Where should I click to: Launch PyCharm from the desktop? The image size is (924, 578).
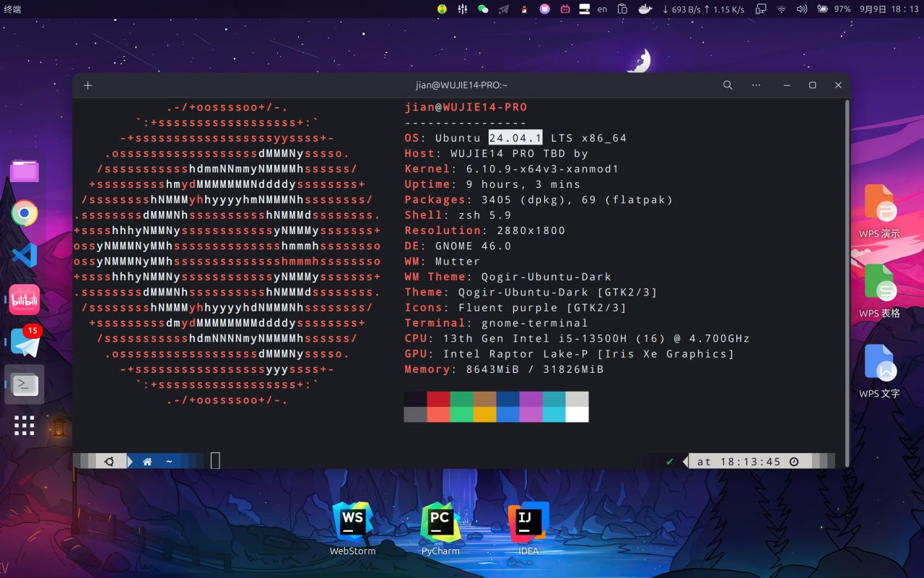[x=440, y=522]
